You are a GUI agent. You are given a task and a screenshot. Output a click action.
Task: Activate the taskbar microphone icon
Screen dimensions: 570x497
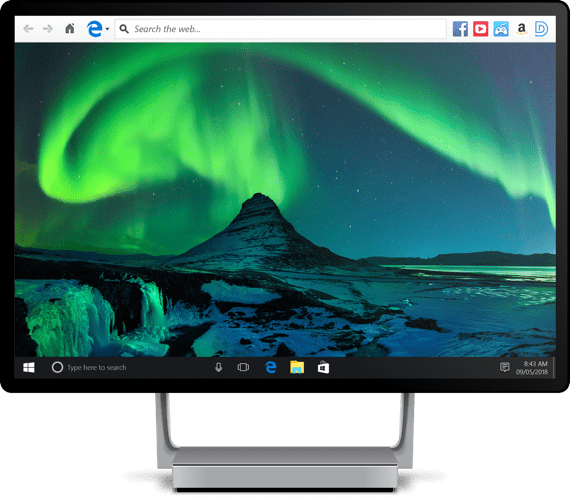[x=218, y=368]
